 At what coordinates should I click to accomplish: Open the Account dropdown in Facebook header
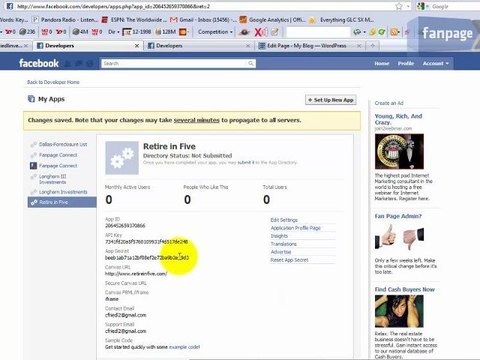tap(436, 63)
